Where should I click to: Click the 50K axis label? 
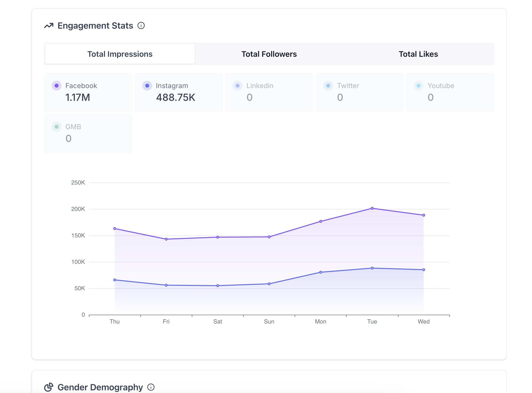pos(80,288)
